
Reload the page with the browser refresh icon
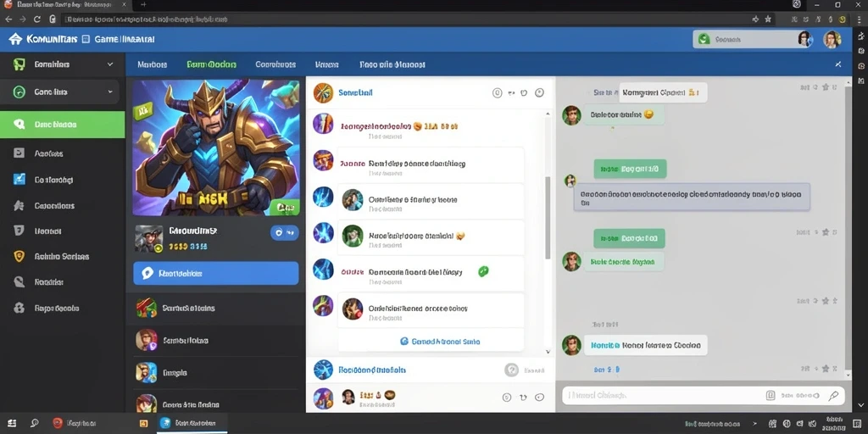click(x=37, y=19)
